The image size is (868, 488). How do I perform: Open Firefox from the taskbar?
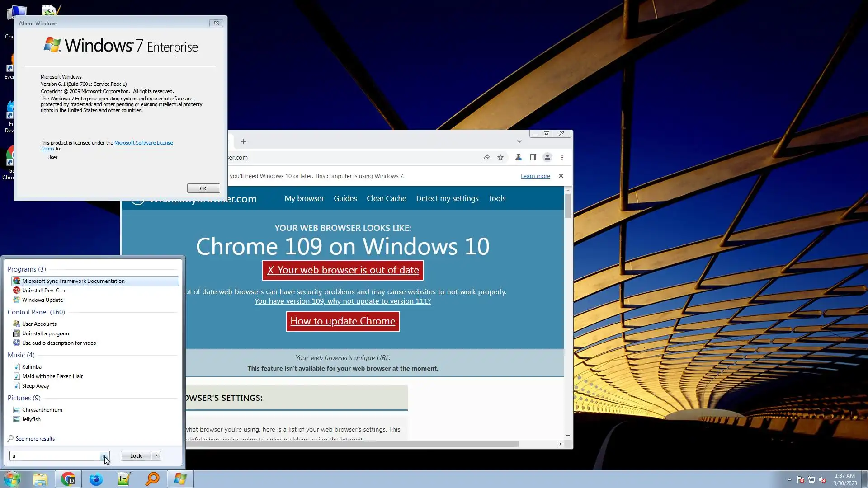coord(96,479)
